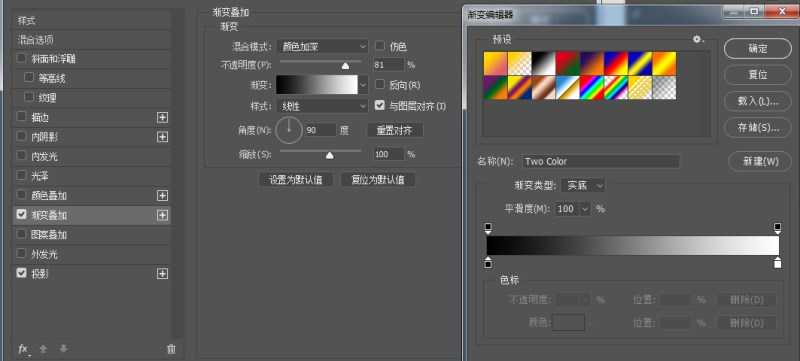Select the right opacity stop above gradient bar
This screenshot has width=800, height=361.
tap(778, 228)
